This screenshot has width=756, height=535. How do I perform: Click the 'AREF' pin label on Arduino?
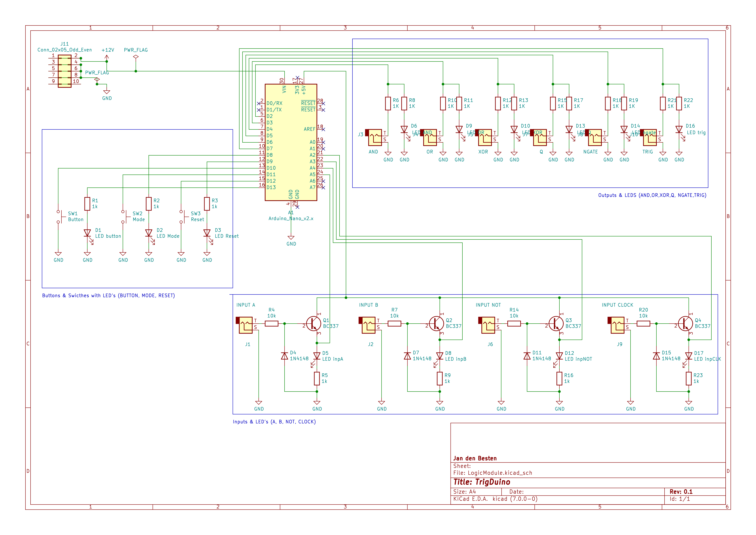309,129
